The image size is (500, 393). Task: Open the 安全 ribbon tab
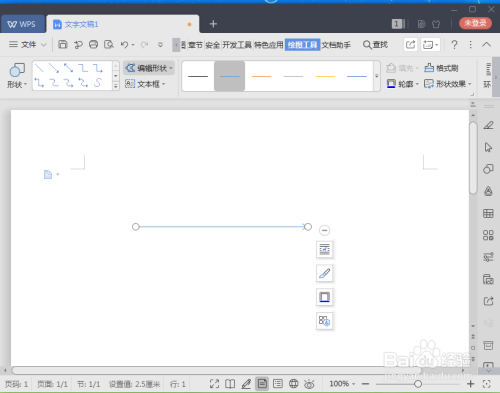tap(213, 45)
